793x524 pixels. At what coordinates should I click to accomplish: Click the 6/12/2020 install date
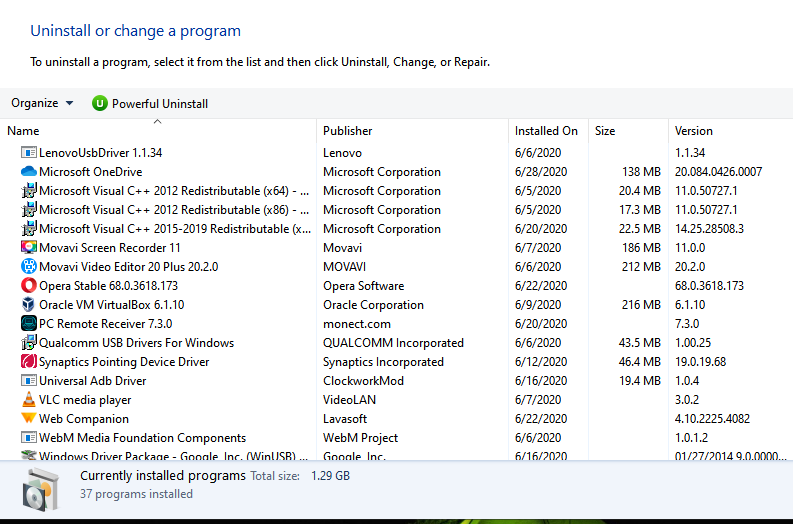541,362
